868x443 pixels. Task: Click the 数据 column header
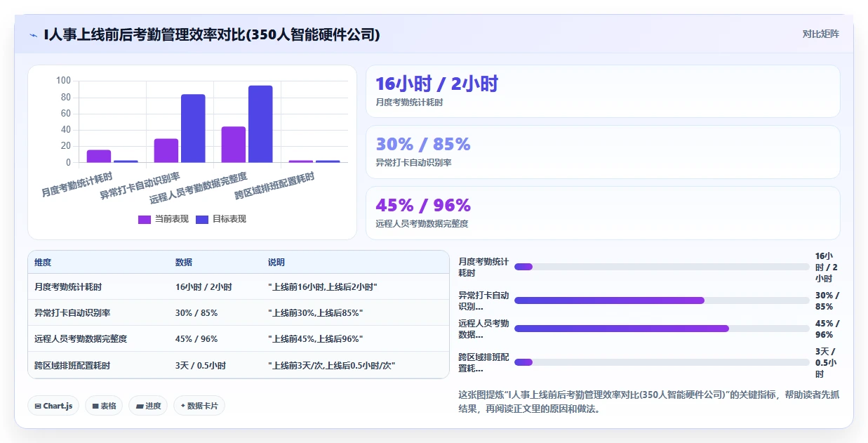184,263
